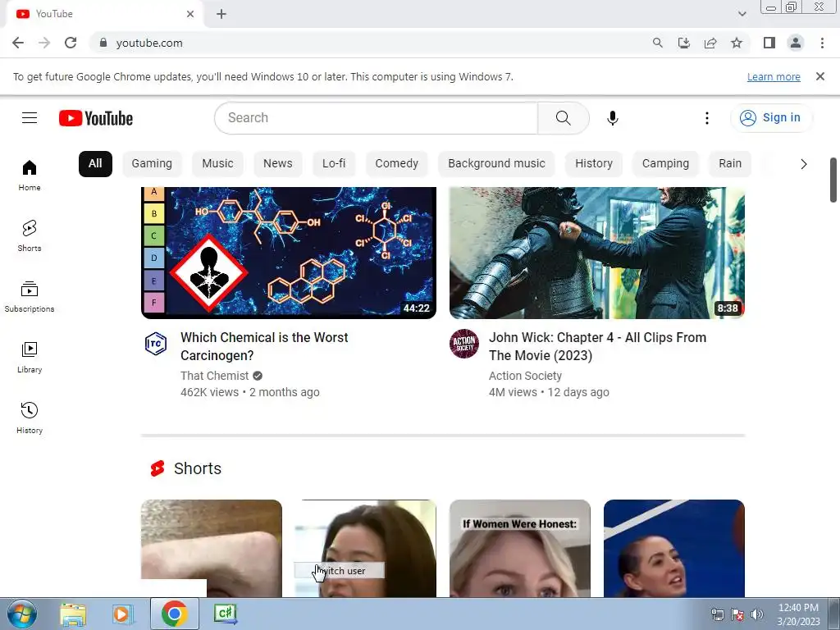The image size is (840, 630).
Task: Click the volume speaker tray icon
Action: pyautogui.click(x=757, y=614)
